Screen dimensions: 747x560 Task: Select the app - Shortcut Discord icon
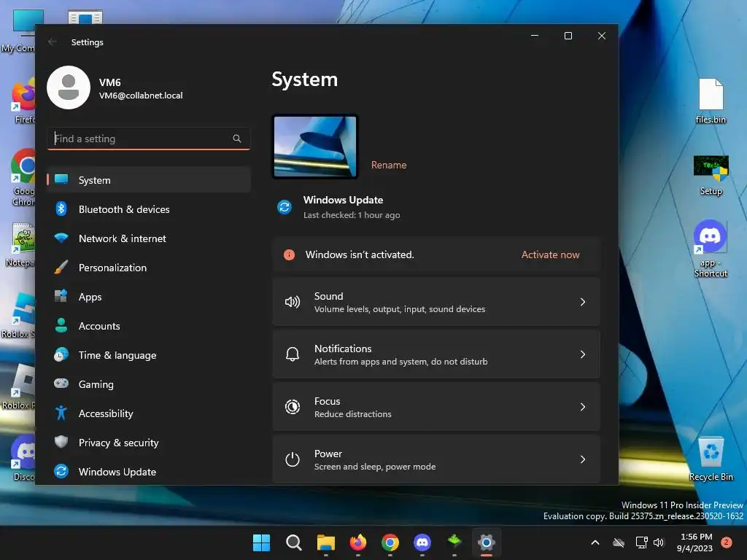(711, 249)
